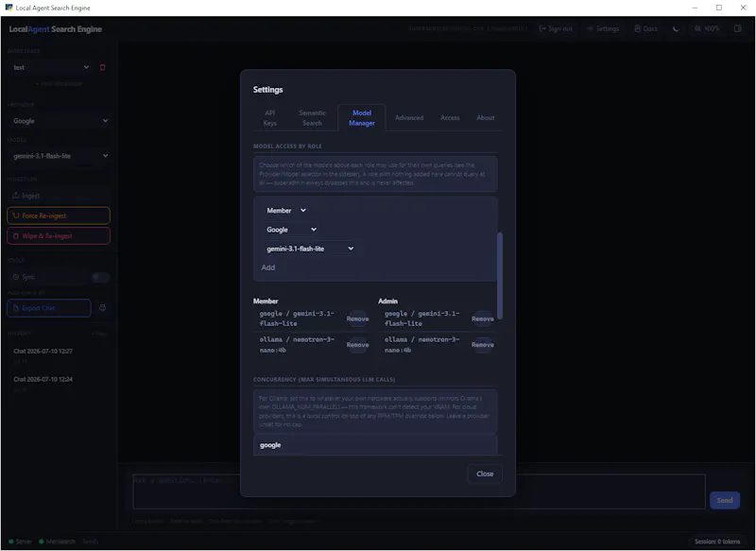Switch to Access tab
The height and width of the screenshot is (551, 756).
(450, 118)
